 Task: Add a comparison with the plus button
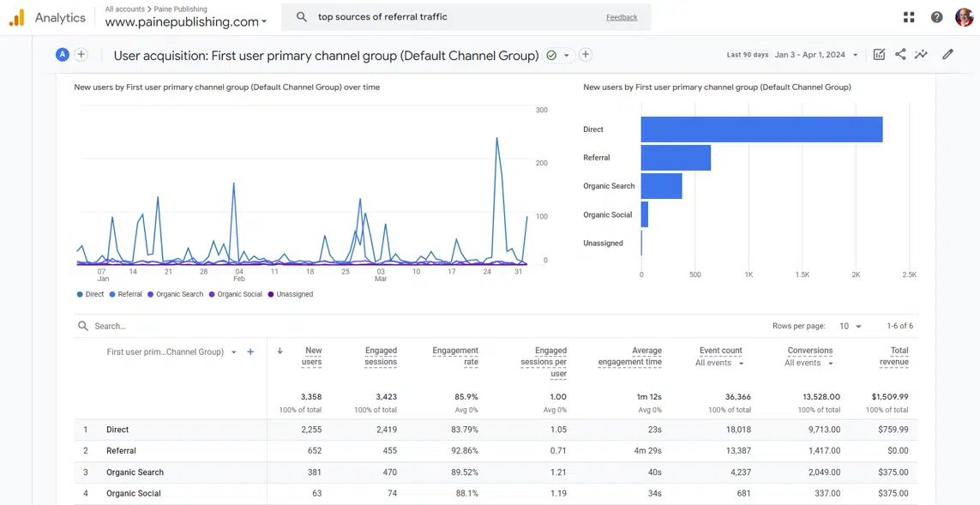coord(81,53)
